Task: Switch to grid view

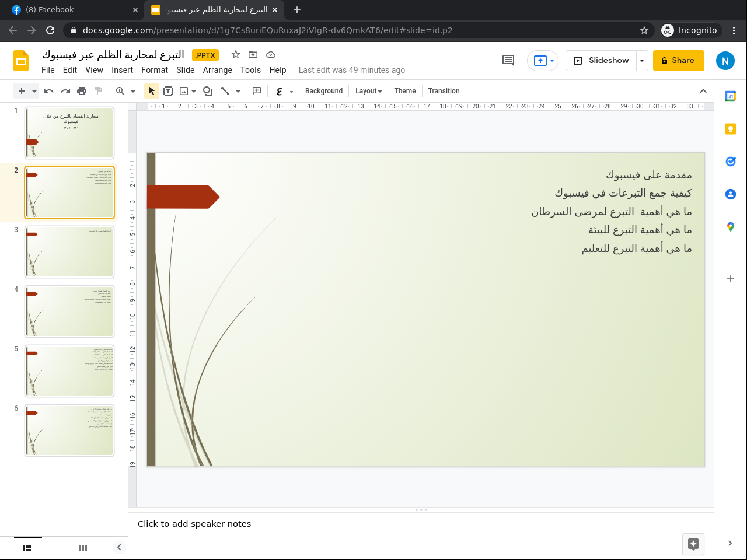Action: point(83,548)
